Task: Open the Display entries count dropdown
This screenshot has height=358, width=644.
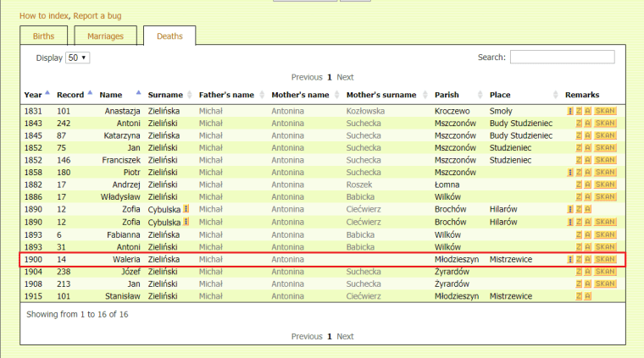Action: [x=78, y=58]
